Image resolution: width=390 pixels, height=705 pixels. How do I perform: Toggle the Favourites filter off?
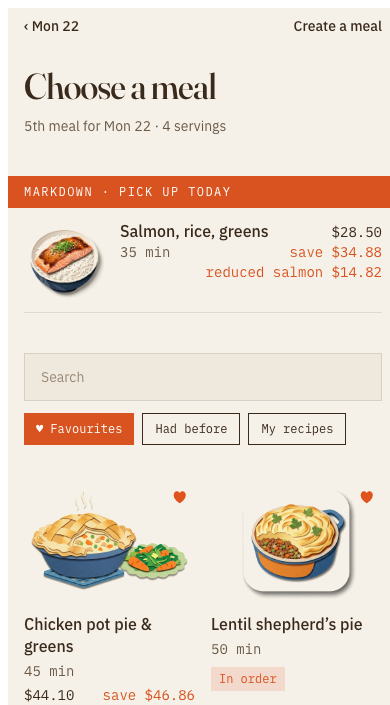point(79,429)
